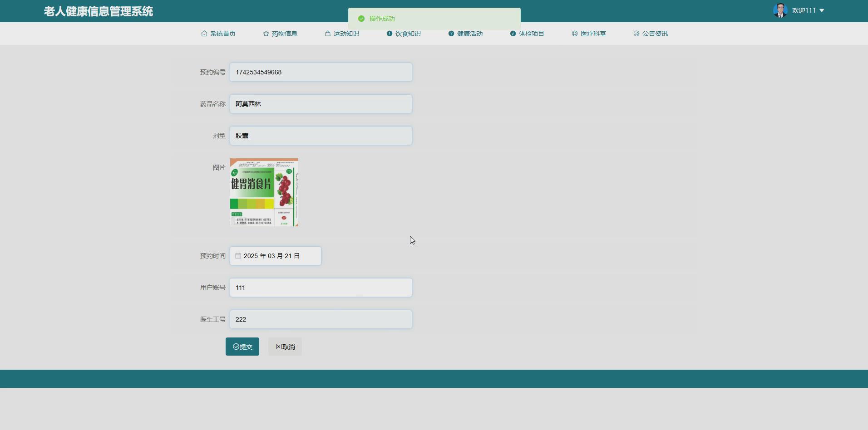
Task: Navigate to 医疗科室
Action: pyautogui.click(x=589, y=34)
